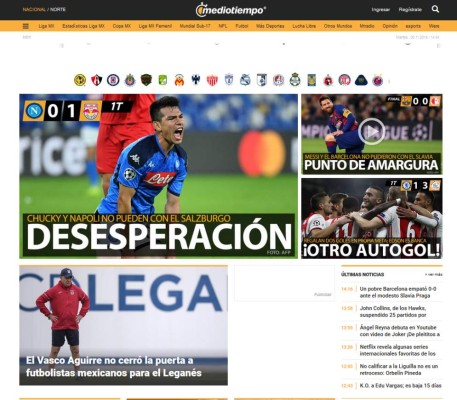Click the Chelsea crest in Ajax scoreboard

[x=406, y=185]
